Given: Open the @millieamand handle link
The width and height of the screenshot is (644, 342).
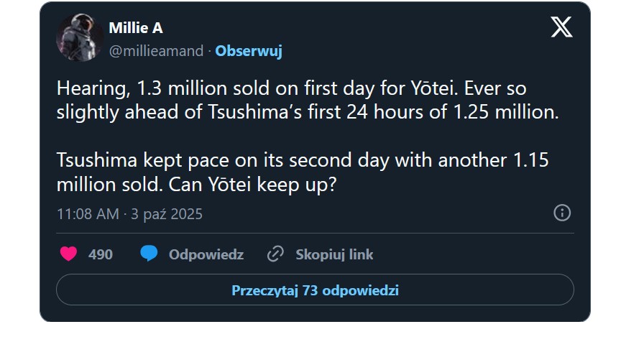Looking at the screenshot, I should (x=157, y=51).
